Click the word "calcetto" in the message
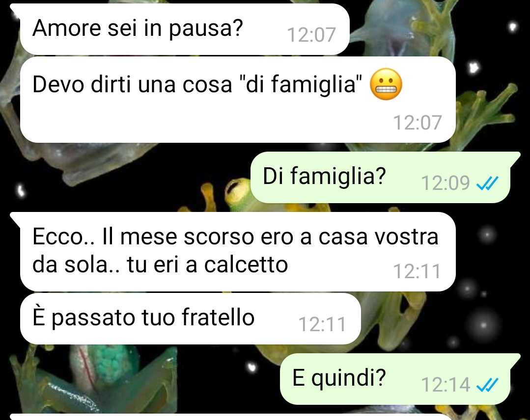 [x=246, y=264]
